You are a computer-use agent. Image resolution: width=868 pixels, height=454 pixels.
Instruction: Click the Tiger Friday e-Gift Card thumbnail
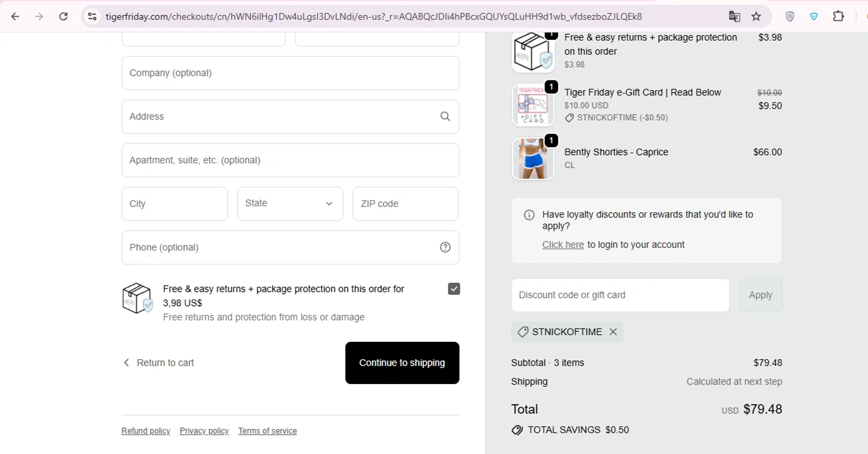(533, 105)
